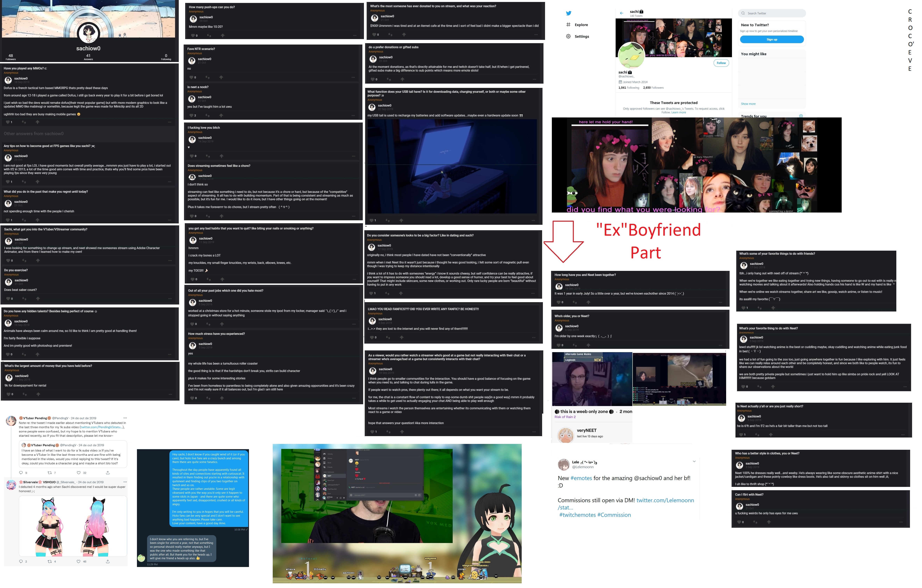This screenshot has width=922, height=588.
Task: Click Show more under You might like
Action: click(x=748, y=104)
